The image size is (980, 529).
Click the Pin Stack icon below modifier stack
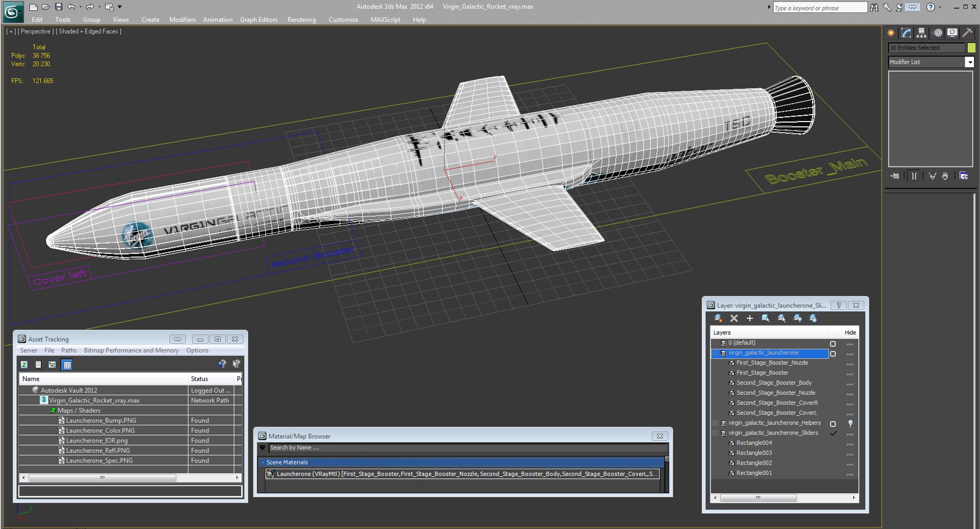pyautogui.click(x=895, y=176)
